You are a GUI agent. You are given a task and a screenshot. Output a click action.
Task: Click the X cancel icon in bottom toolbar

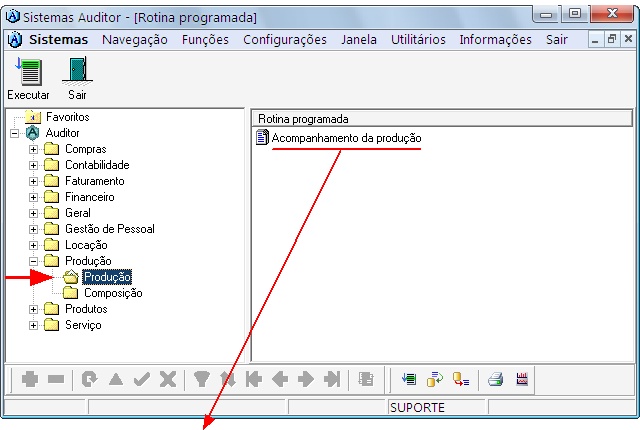[168, 379]
